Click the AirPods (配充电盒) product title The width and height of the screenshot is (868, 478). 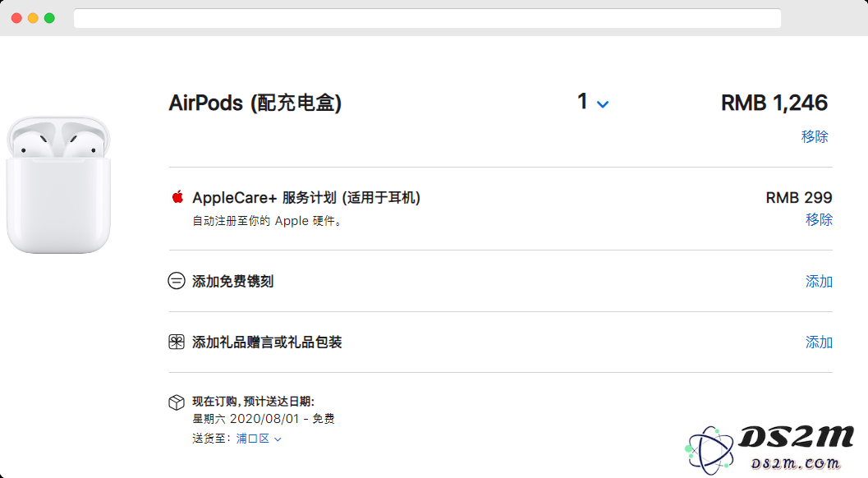pyautogui.click(x=255, y=103)
